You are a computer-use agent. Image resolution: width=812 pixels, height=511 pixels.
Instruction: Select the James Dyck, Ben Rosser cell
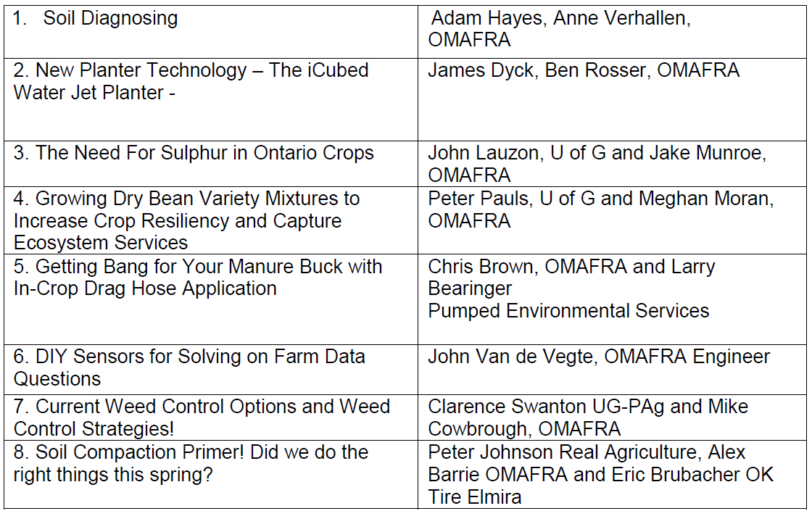(584, 70)
